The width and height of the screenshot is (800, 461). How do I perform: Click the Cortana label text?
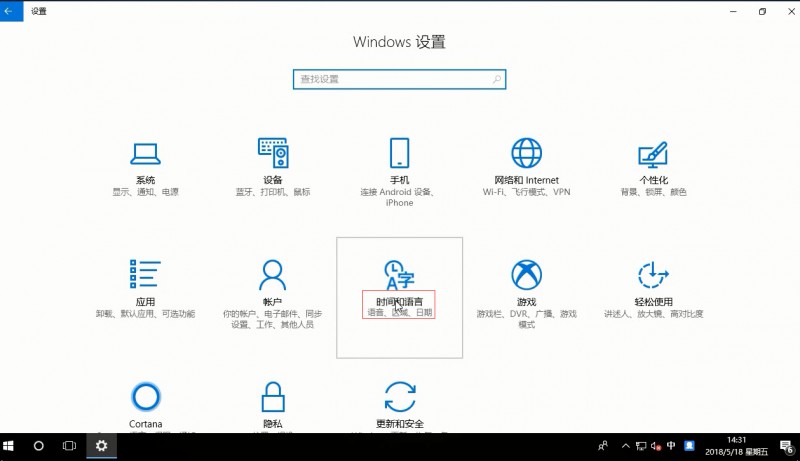pyautogui.click(x=145, y=424)
